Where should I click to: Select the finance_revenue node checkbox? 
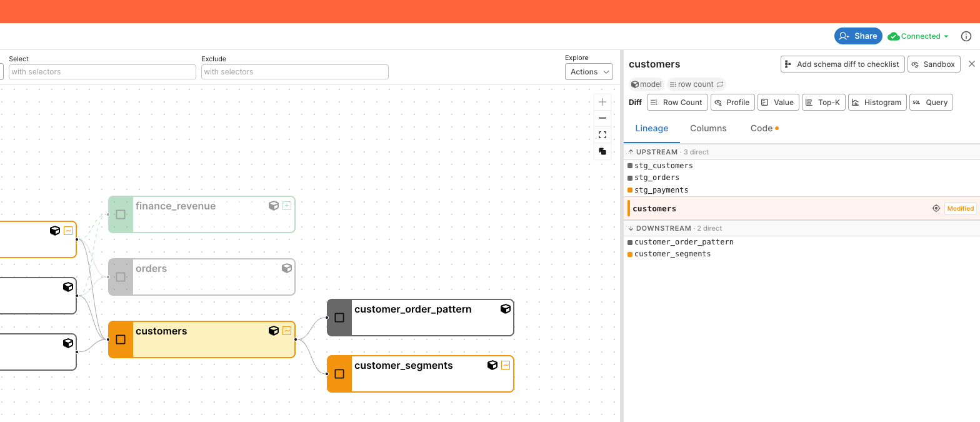click(x=121, y=214)
